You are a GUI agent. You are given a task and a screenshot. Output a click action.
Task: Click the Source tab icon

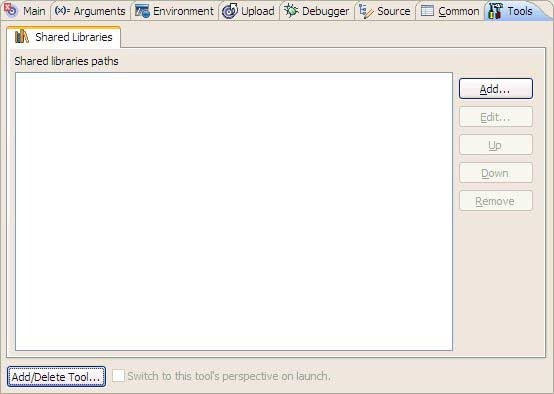(366, 11)
